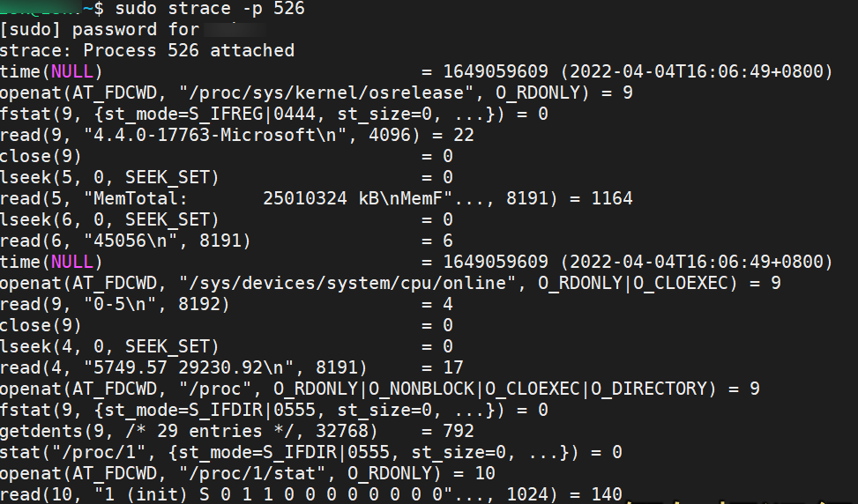Click the /proc/1/stat path string
This screenshot has width=858, height=504.
pyautogui.click(x=251, y=473)
